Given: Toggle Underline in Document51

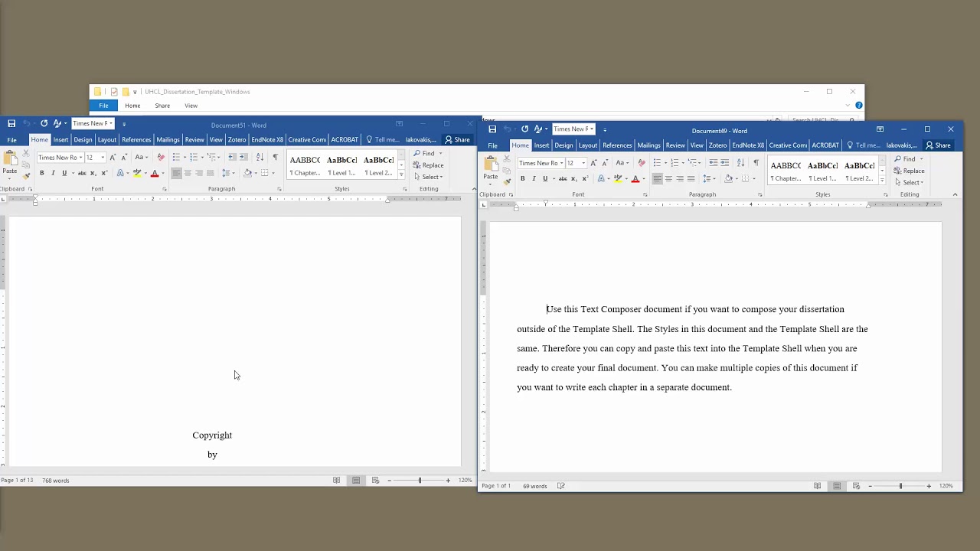Looking at the screenshot, I should coord(64,173).
